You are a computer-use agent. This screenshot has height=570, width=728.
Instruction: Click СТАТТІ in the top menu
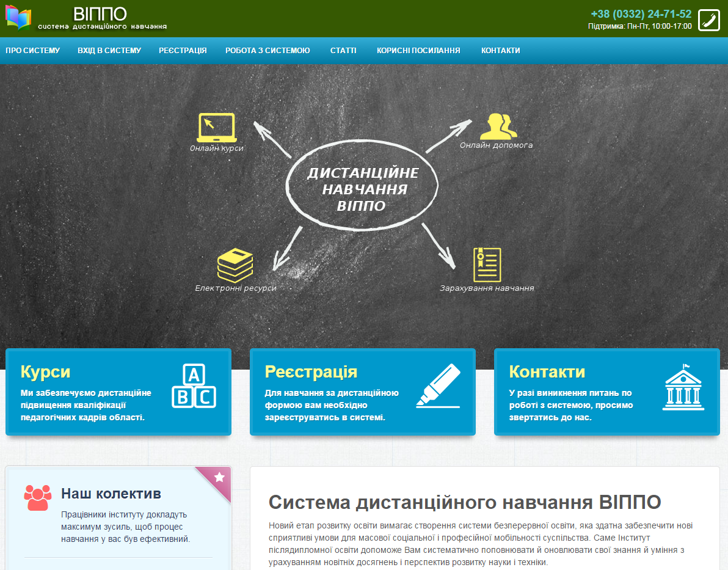point(343,50)
